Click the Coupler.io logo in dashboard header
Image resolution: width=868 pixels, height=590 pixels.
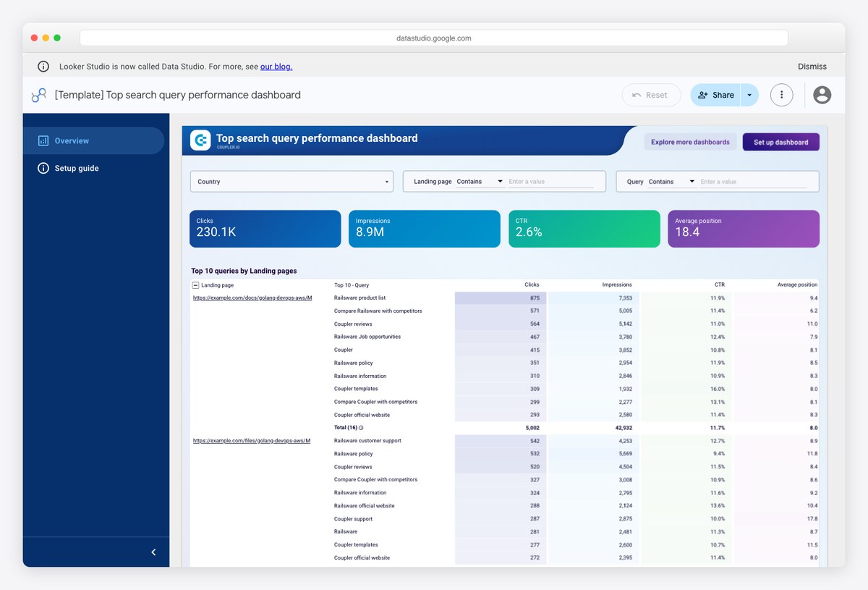[200, 140]
